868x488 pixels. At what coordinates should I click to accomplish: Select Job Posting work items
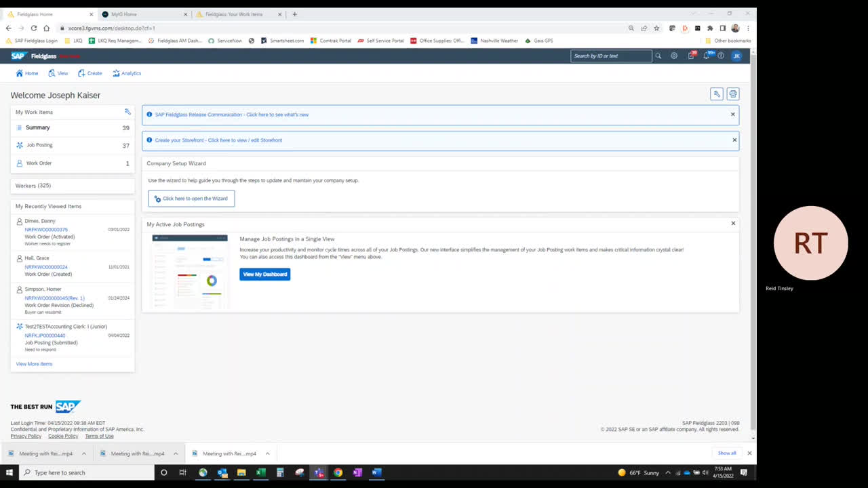tap(73, 145)
